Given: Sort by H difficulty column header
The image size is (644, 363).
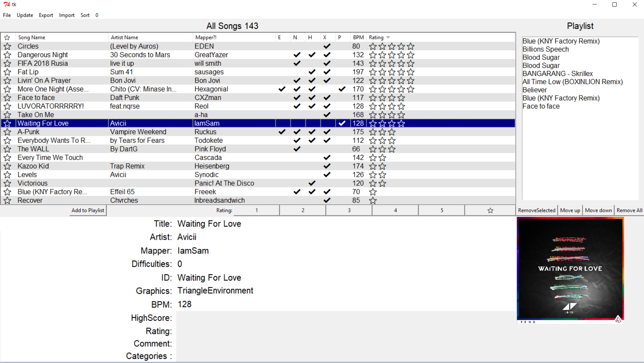Looking at the screenshot, I should (x=313, y=37).
